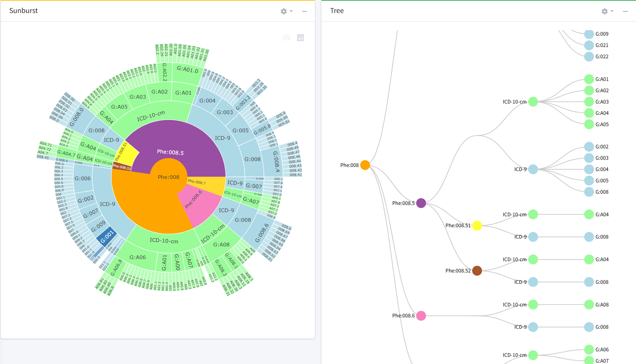The width and height of the screenshot is (636, 364).
Task: Toggle the pink Phe:008.6 tree node
Action: [421, 316]
